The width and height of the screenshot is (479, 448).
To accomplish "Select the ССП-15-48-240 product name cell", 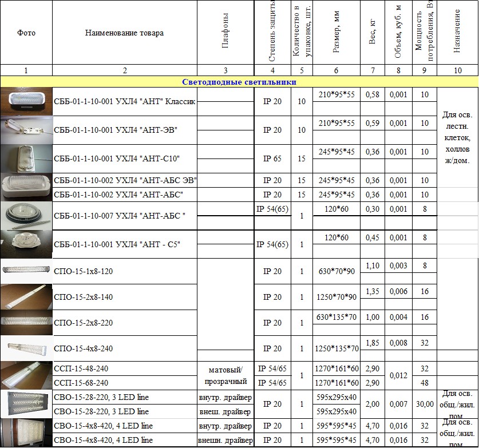I will [x=124, y=368].
